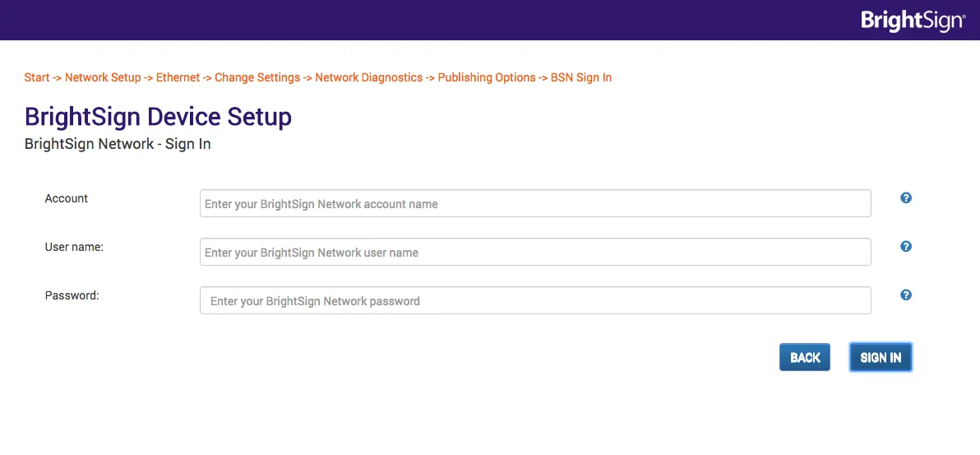Click the Password label text

click(72, 295)
